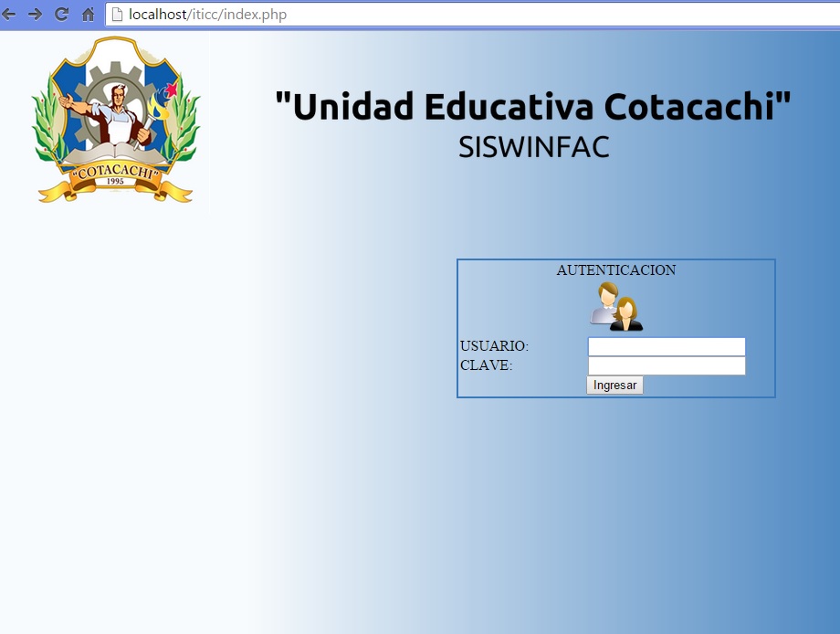Click the Ingresar button
840x634 pixels.
click(614, 385)
